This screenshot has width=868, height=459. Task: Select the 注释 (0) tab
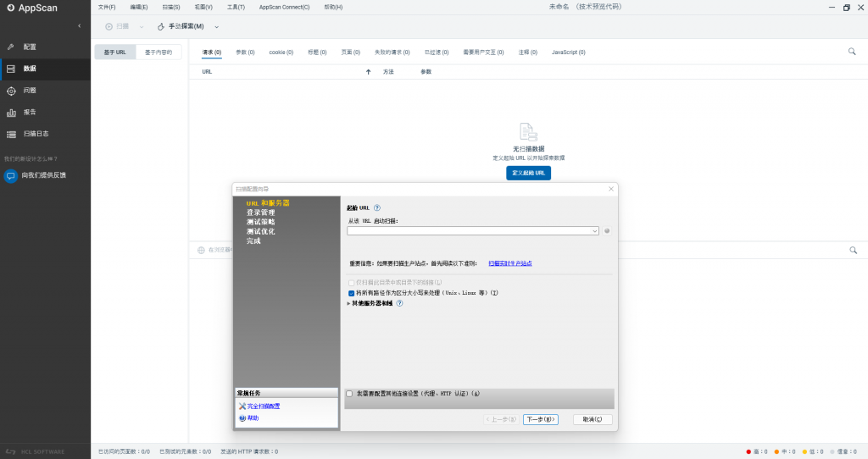[527, 52]
